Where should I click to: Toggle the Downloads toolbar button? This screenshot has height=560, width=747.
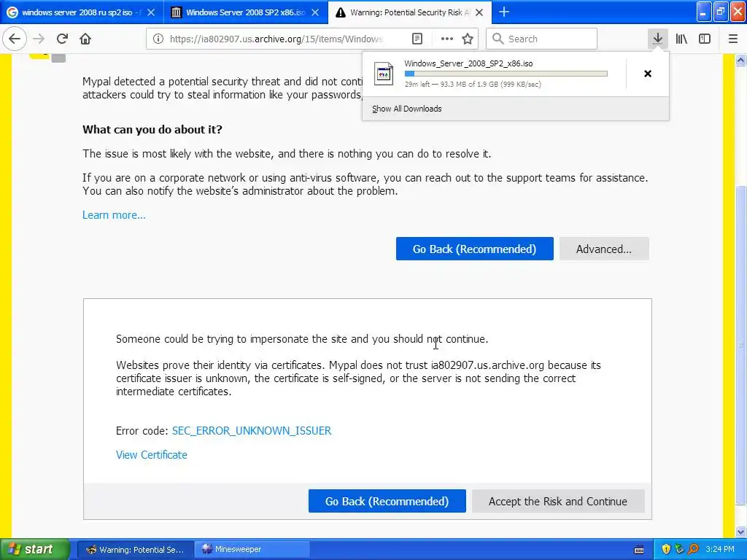pos(657,39)
